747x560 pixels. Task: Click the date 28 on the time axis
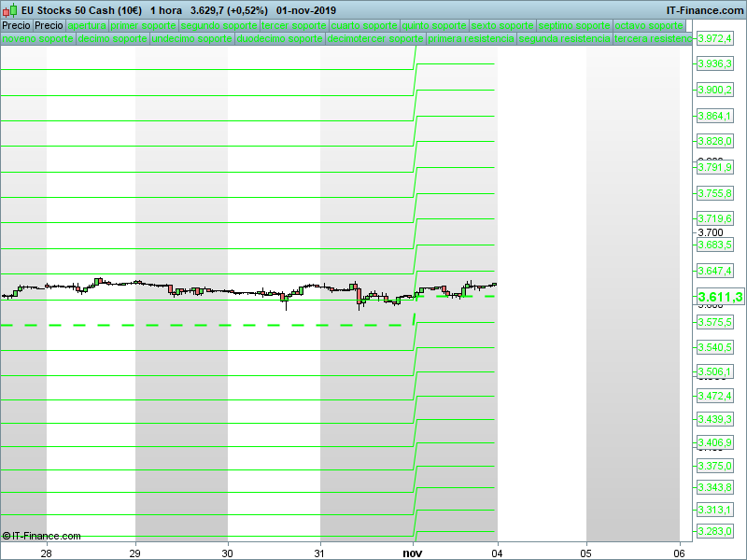[46, 553]
